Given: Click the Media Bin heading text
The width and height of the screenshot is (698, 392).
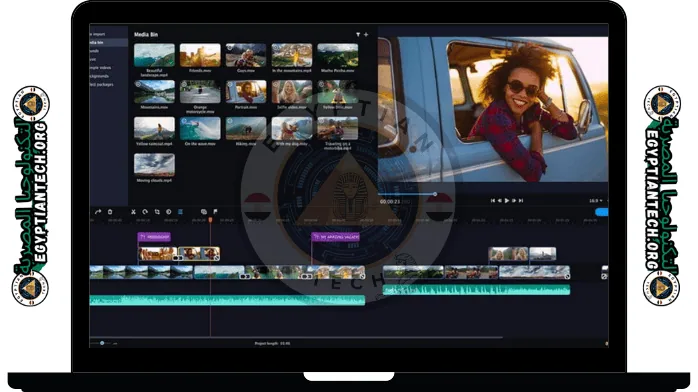Looking at the screenshot, I should pyautogui.click(x=146, y=34).
